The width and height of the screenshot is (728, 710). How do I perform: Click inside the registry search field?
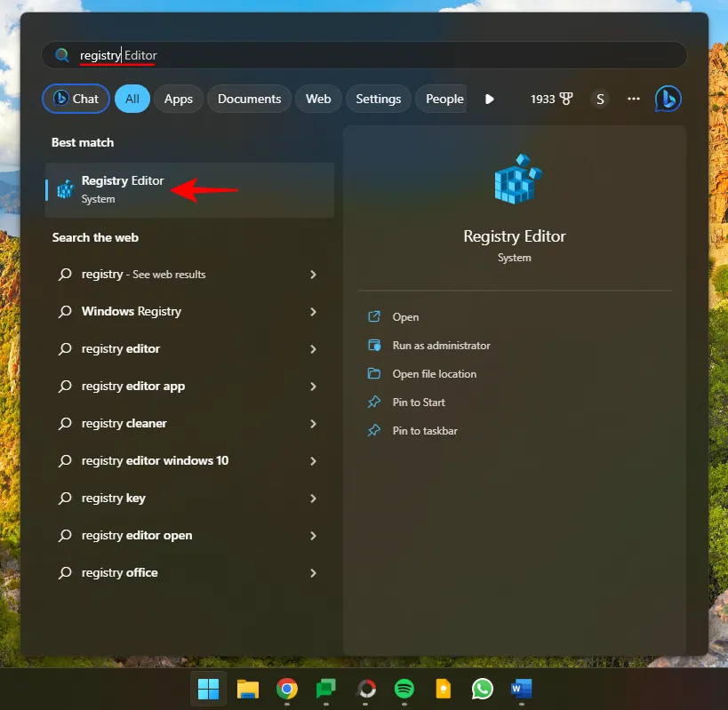point(364,55)
